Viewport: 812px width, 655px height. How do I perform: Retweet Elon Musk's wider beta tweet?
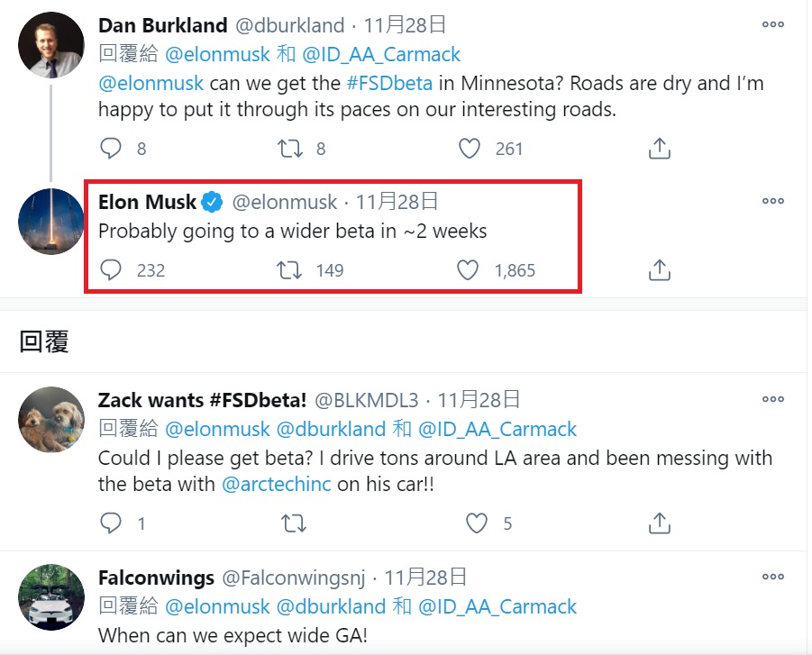click(289, 269)
